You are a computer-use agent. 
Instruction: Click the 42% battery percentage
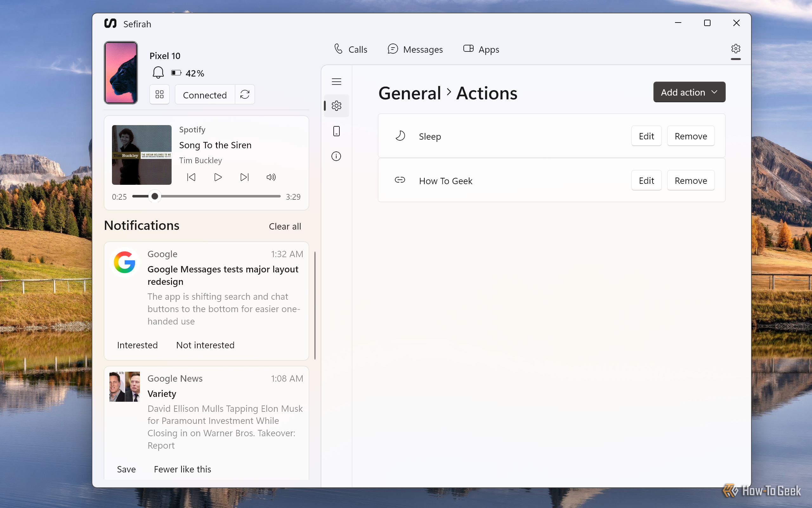[195, 73]
